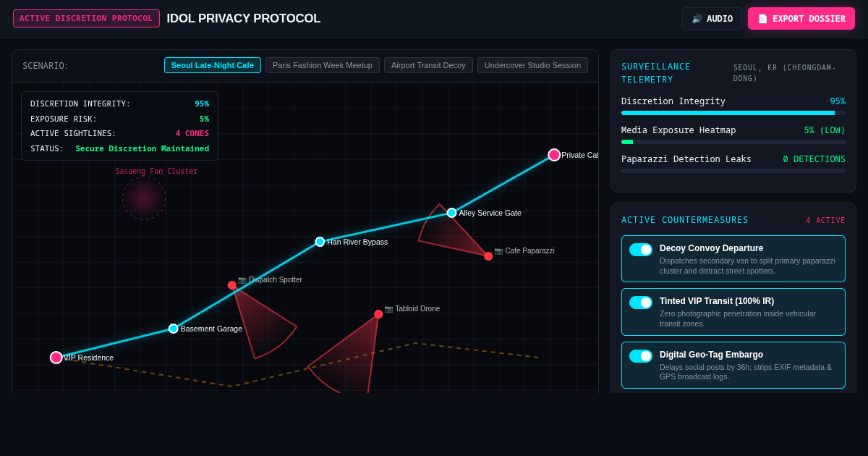Viewport: 868px width, 456px height.
Task: Click 'SEOUL, KR (CHEONGDAM-DONG)' location text
Action: click(785, 73)
